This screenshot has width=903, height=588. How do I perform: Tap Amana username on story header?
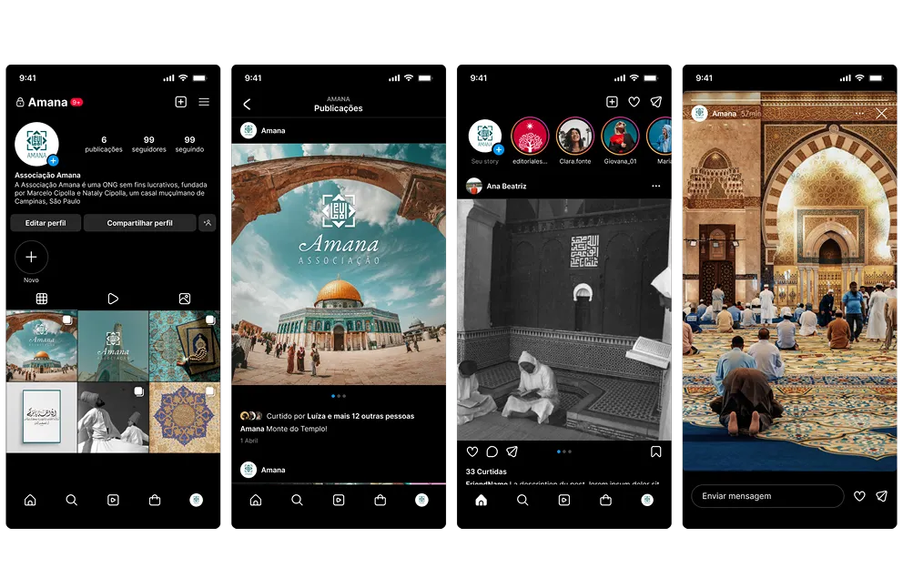(x=724, y=114)
